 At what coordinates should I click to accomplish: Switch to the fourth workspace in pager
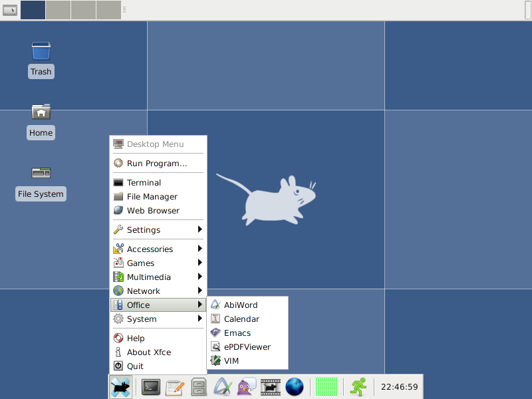tap(108, 10)
